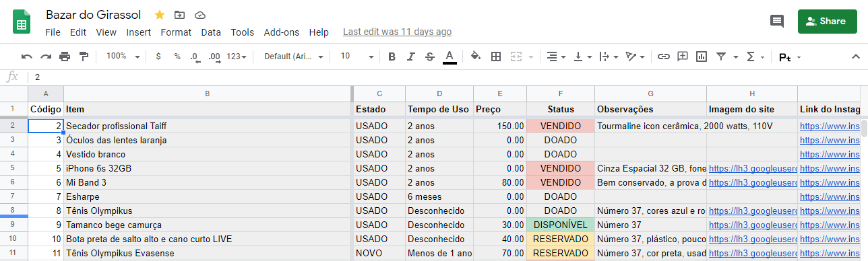
Task: Open the fill color bucket tool
Action: pyautogui.click(x=476, y=57)
